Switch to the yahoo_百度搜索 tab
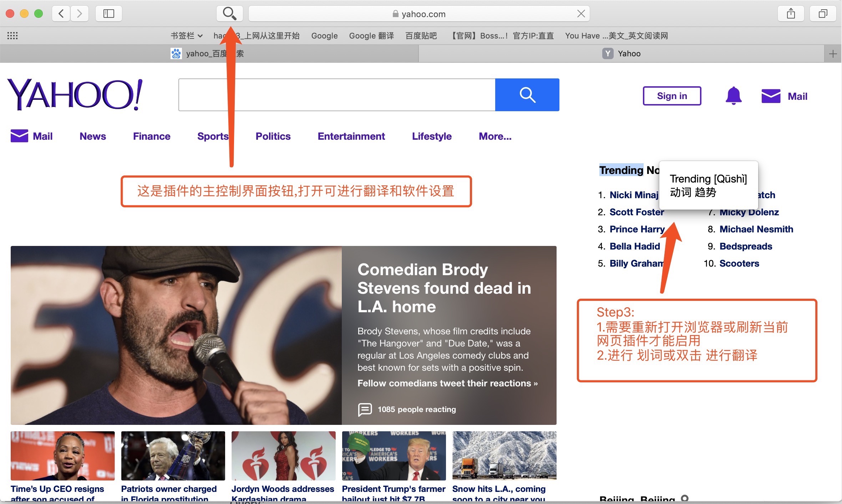Screen dimensions: 842x504 pos(209,54)
